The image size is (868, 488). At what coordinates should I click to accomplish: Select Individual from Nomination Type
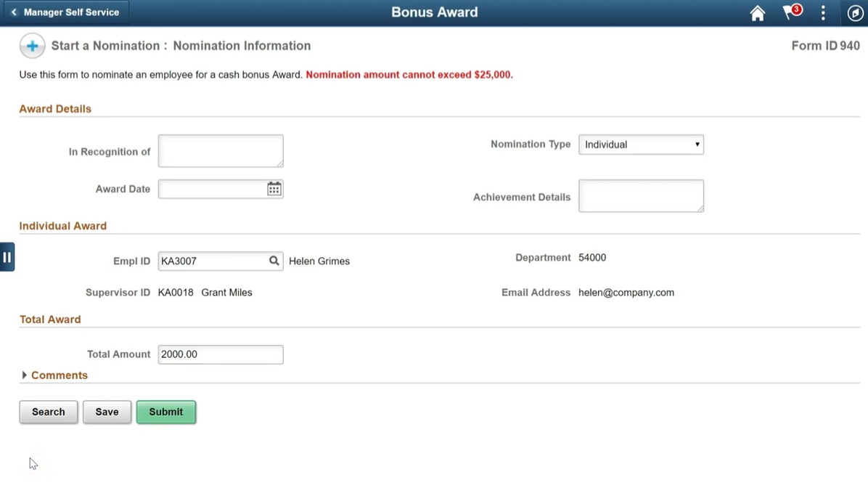tap(641, 145)
